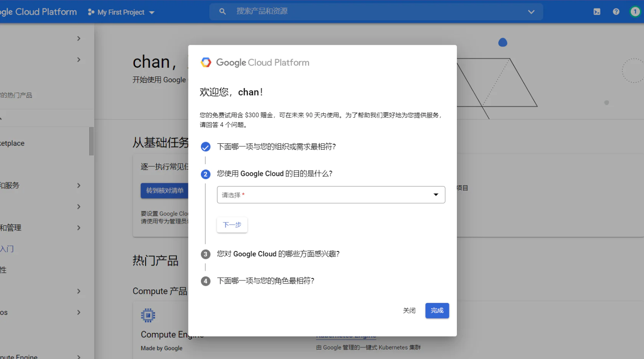Expand the My First Project selector

pos(121,12)
